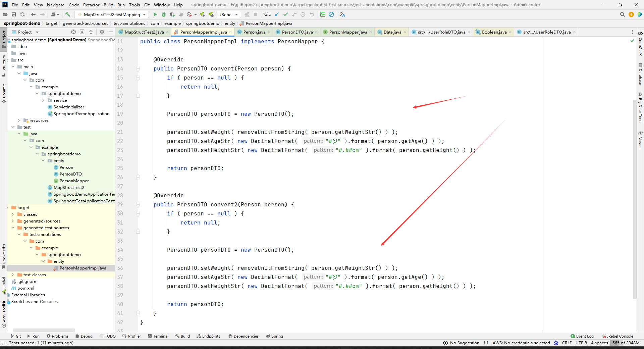The height and width of the screenshot is (349, 644).
Task: Toggle the Database tool window
Action: coord(640,74)
